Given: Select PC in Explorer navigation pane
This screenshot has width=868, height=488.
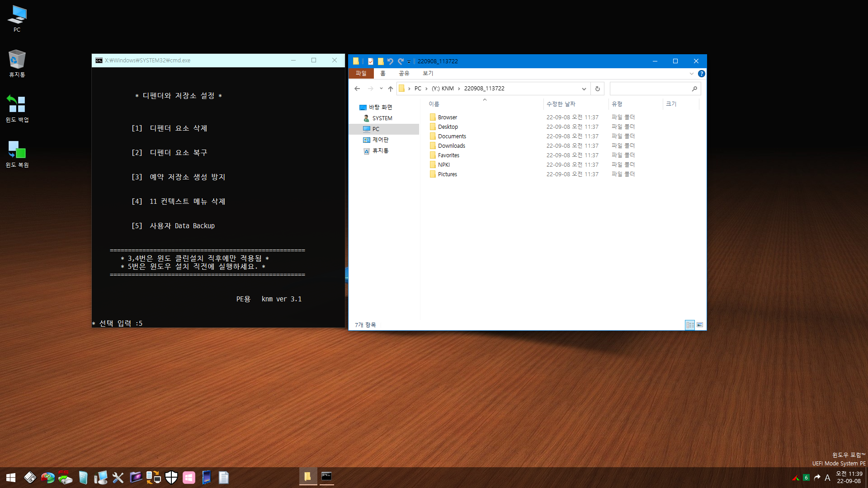Looking at the screenshot, I should [384, 129].
